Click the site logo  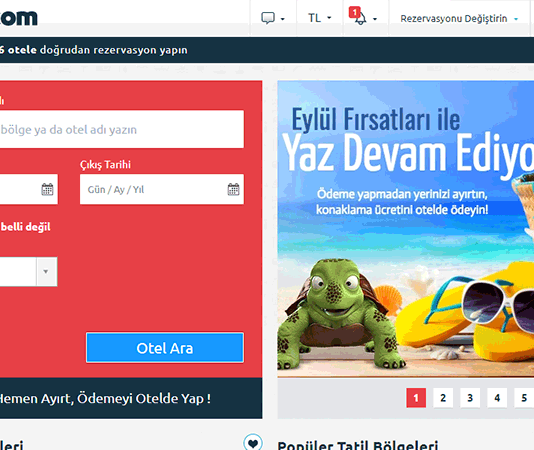point(18,18)
